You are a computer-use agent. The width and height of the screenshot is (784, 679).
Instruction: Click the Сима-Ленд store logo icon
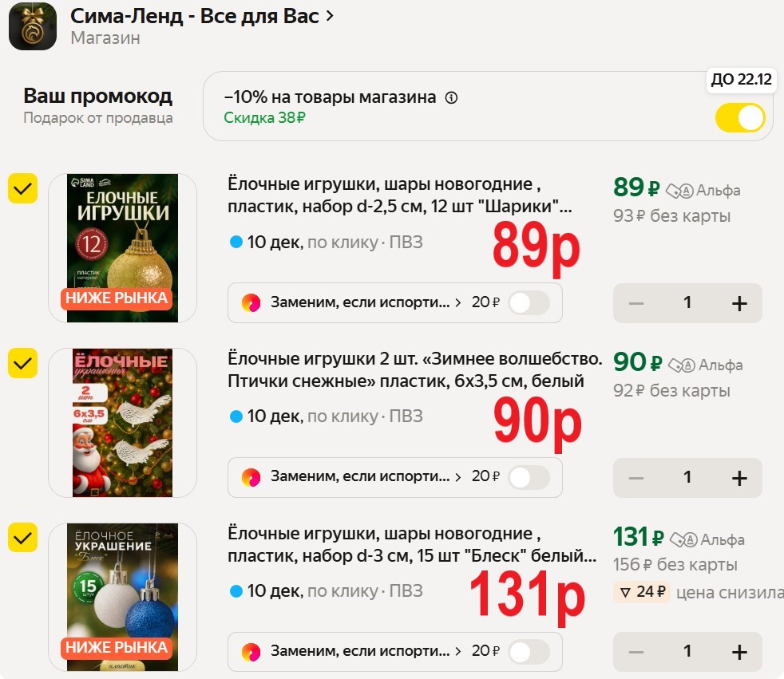tap(32, 26)
